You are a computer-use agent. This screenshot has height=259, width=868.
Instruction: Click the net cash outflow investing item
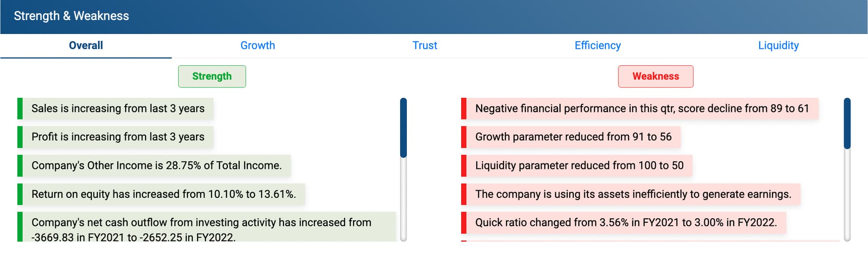pos(207,227)
